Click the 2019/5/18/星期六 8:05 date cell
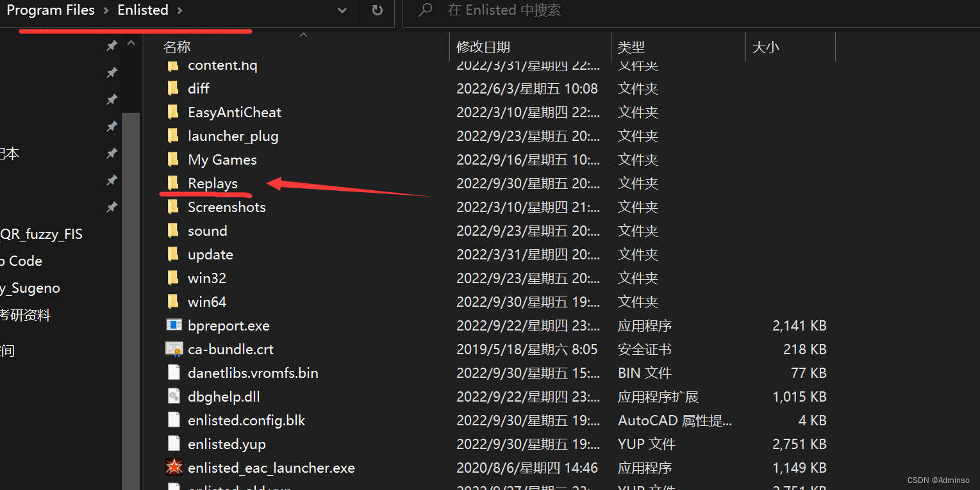The height and width of the screenshot is (490, 980). pyautogui.click(x=527, y=349)
